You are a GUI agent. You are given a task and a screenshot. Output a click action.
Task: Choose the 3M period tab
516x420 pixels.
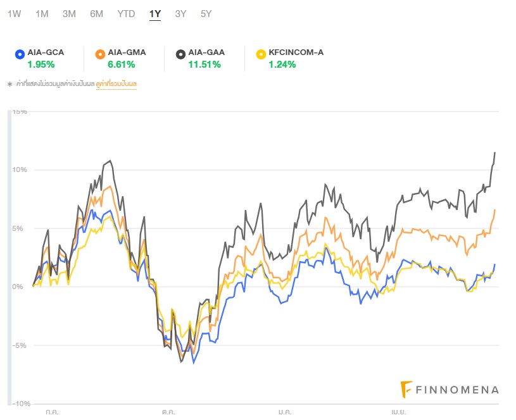[69, 14]
